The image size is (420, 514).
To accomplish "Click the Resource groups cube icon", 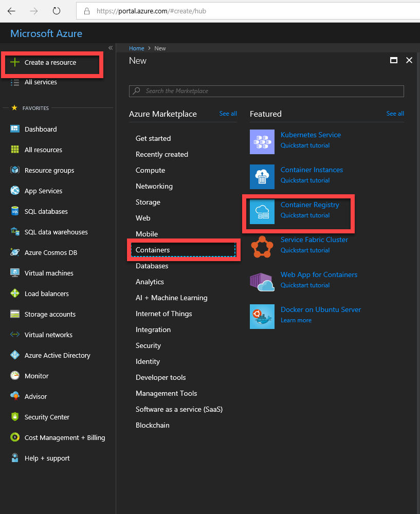I will pyautogui.click(x=15, y=170).
